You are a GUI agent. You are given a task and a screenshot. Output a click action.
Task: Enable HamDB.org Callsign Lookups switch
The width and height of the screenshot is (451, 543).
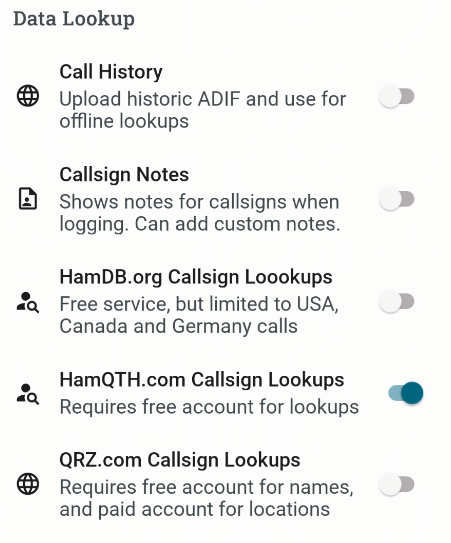397,301
